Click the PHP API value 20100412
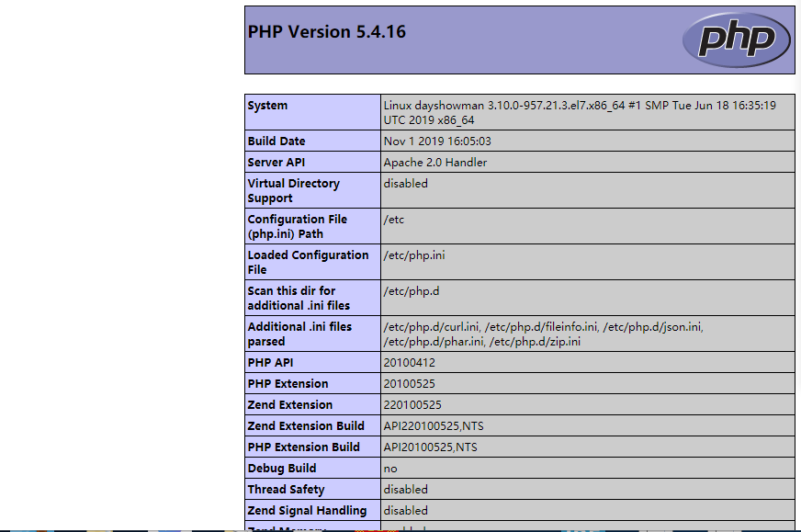801x532 pixels. click(408, 362)
